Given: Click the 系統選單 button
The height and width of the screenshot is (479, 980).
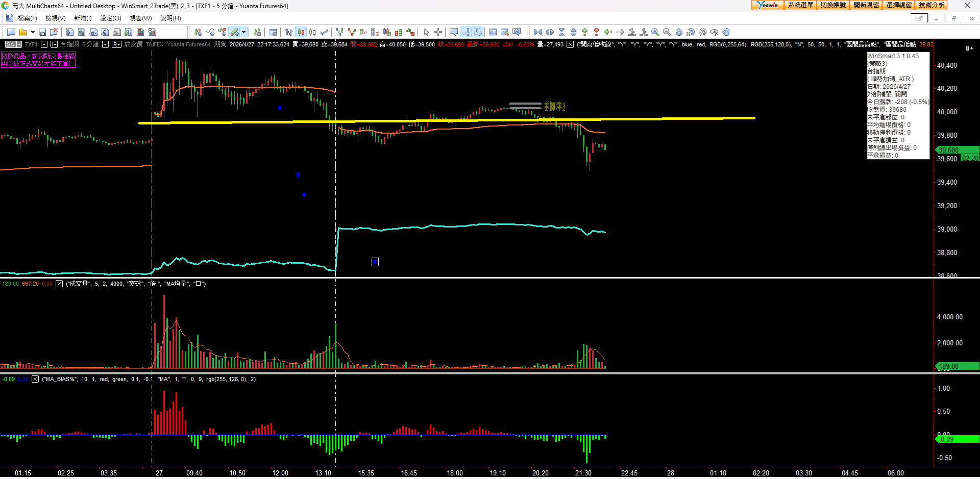Looking at the screenshot, I should click(800, 5).
